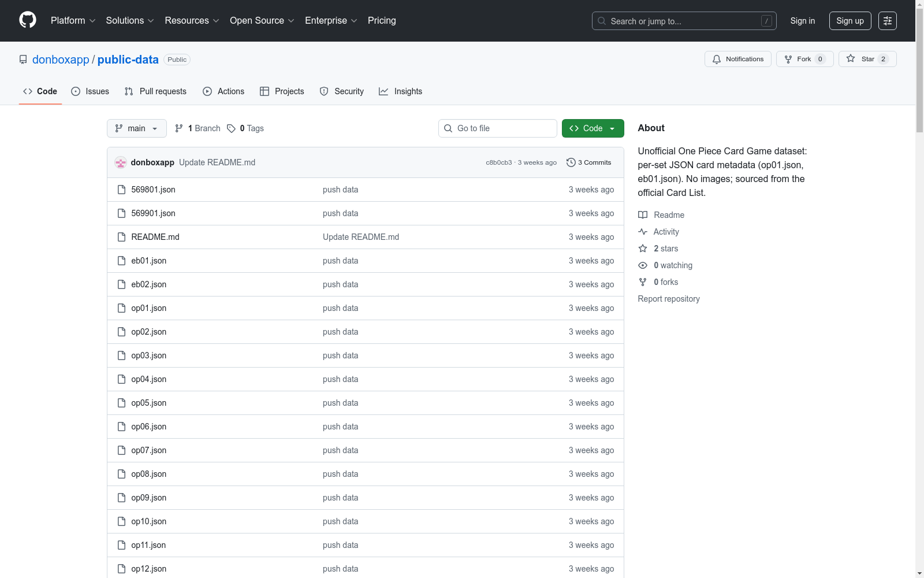
Task: Go to the Actions tab
Action: [x=223, y=91]
